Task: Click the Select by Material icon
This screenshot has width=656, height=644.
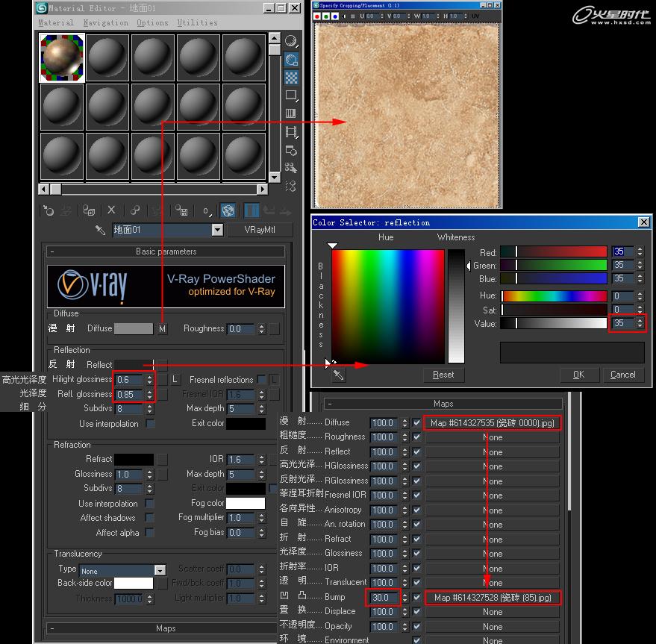Action: pos(291,168)
